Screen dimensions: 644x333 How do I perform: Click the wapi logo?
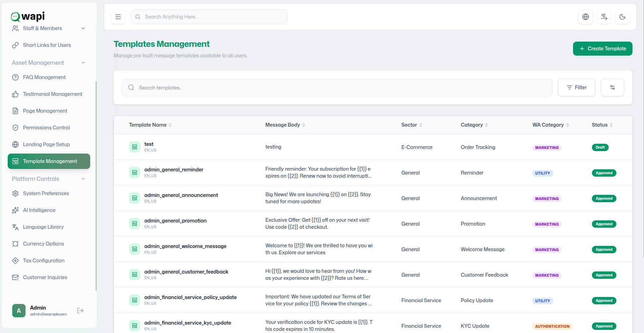[x=28, y=16]
